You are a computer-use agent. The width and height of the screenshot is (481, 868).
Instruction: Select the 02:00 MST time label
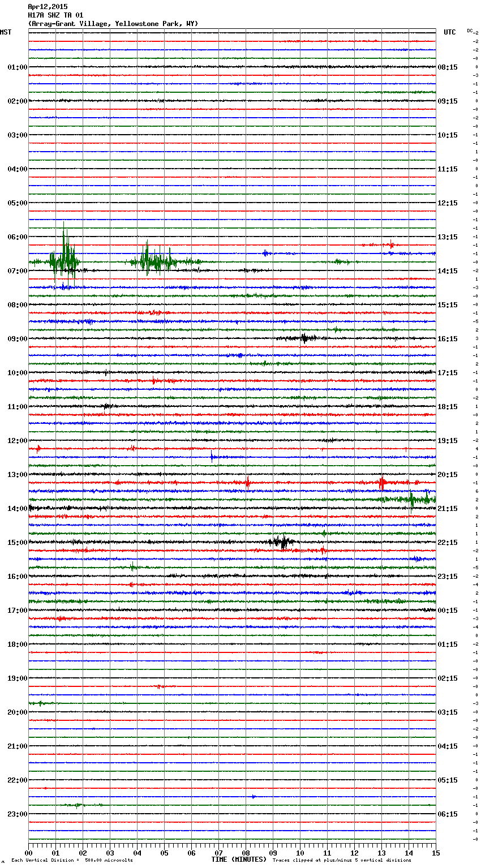coord(17,101)
